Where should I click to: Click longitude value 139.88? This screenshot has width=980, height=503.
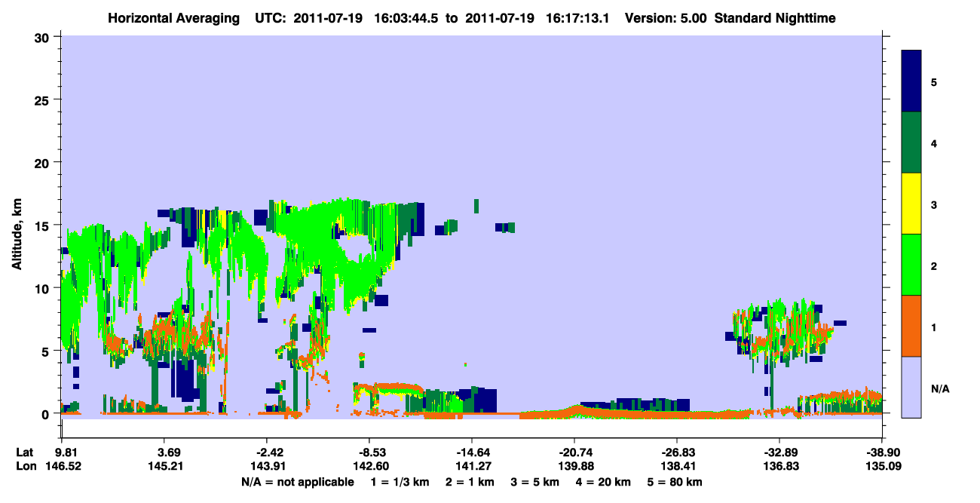[x=574, y=466]
